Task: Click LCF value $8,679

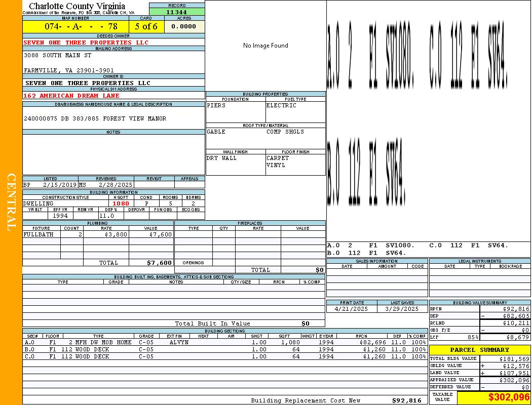Action: 518,338
